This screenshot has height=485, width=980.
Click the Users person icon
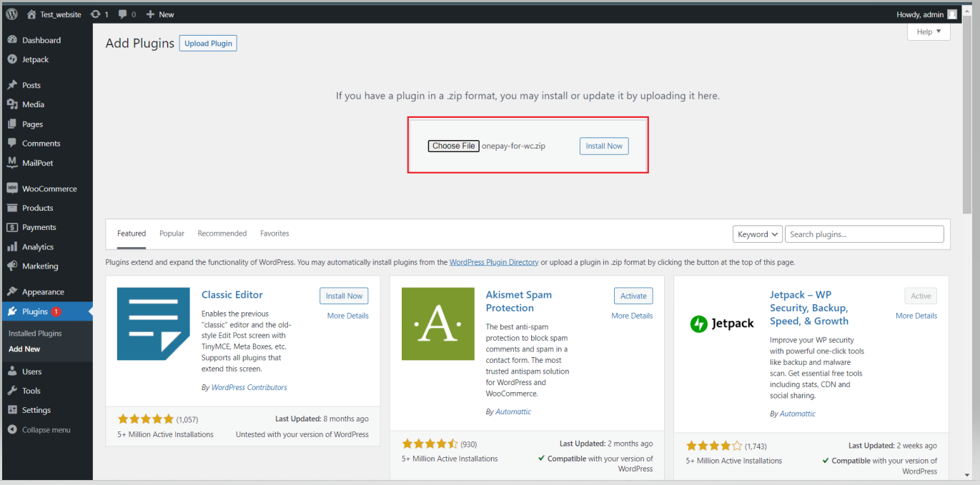[12, 371]
